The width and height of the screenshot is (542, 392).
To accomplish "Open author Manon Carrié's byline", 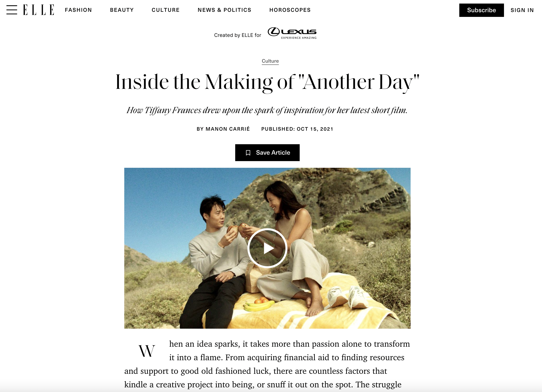I will click(x=223, y=129).
